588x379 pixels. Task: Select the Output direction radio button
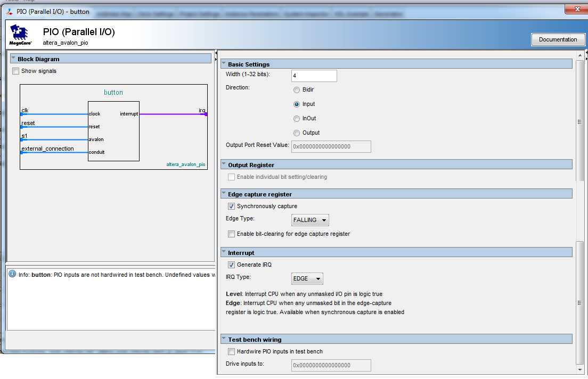297,133
